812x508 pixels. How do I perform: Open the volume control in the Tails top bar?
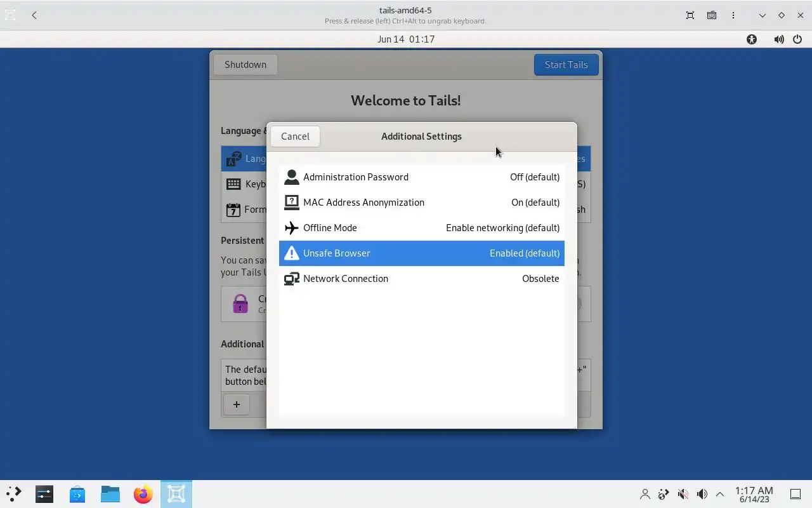tap(779, 39)
